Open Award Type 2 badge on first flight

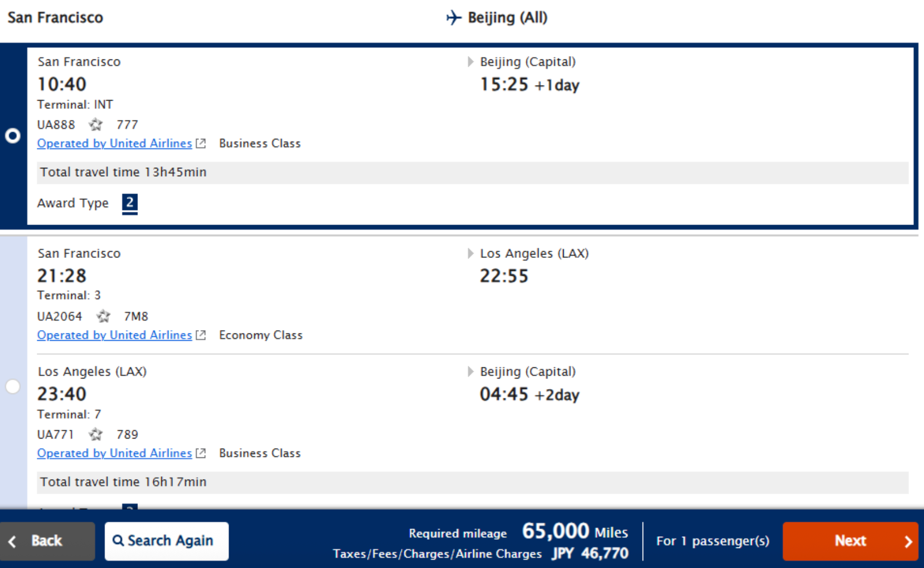130,203
